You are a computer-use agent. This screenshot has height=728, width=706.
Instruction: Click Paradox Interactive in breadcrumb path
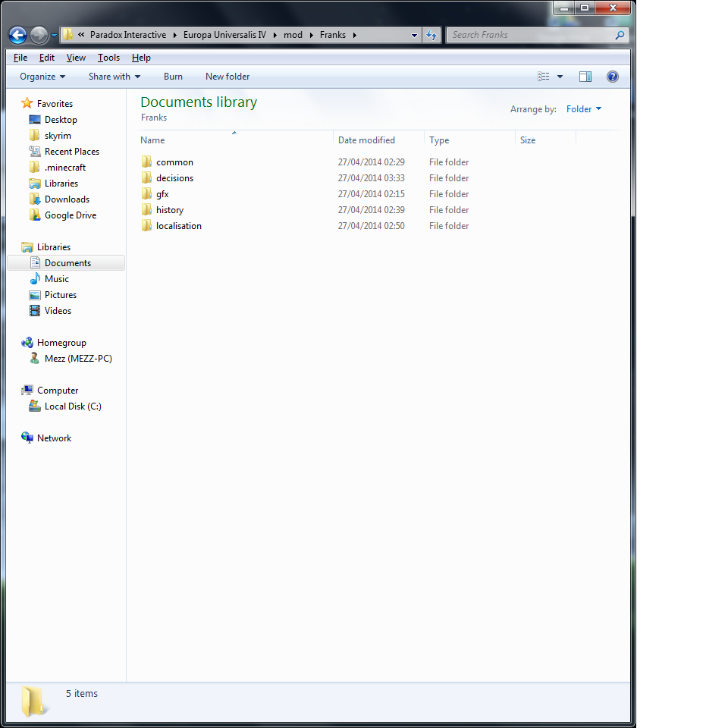click(128, 35)
